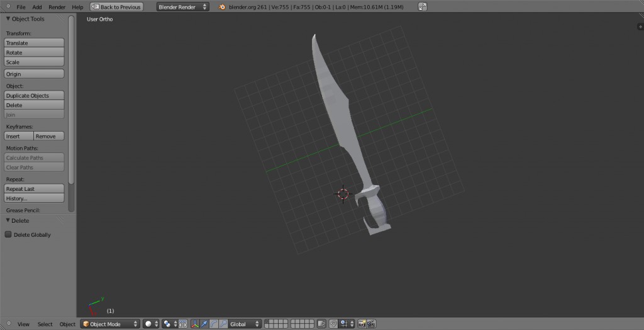Screen dimensions: 644x330
Task: Click the Back to Previous button
Action: [116, 7]
